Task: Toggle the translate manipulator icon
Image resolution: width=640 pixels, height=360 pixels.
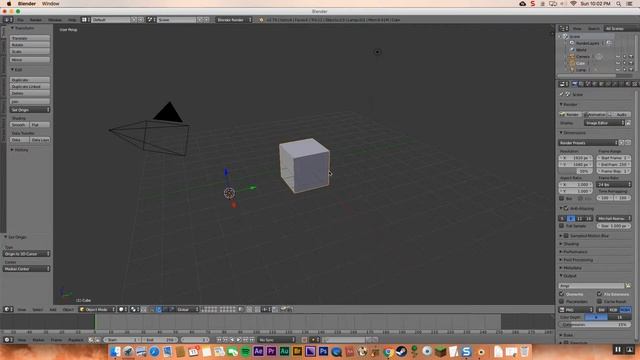Action: pyautogui.click(x=158, y=309)
